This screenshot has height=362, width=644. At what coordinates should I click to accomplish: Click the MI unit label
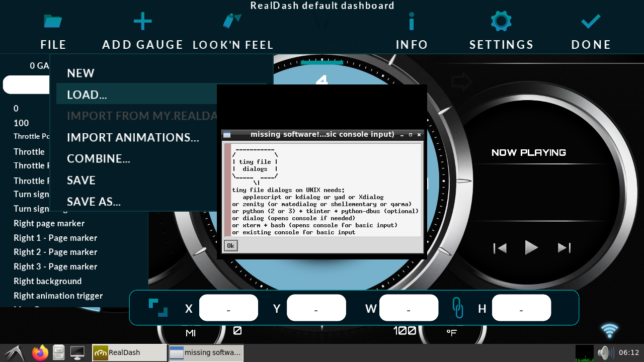pos(191,333)
